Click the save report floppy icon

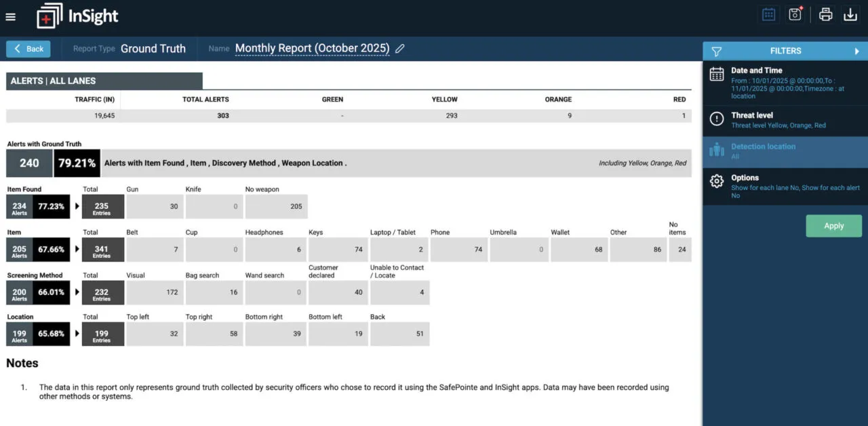(x=795, y=14)
